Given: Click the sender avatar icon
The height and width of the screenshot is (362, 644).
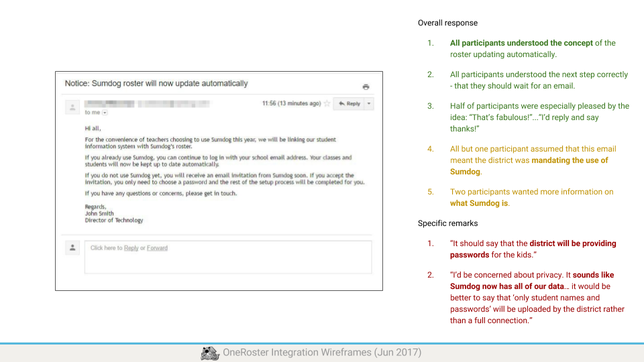Looking at the screenshot, I should [x=72, y=107].
